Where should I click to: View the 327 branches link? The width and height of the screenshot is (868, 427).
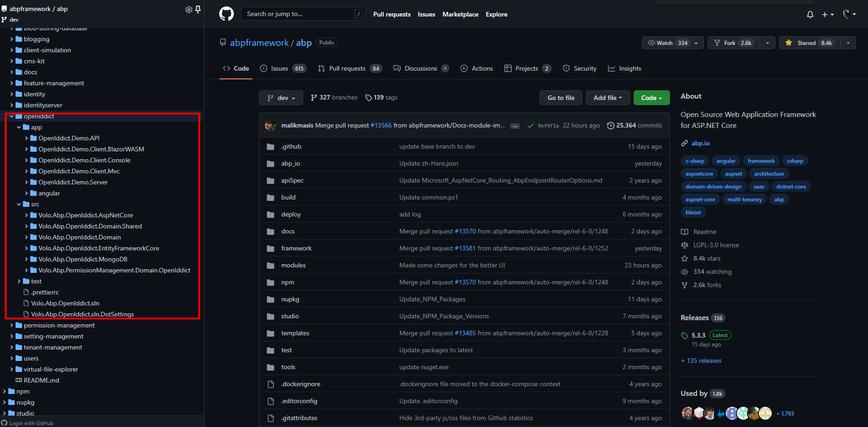point(334,97)
